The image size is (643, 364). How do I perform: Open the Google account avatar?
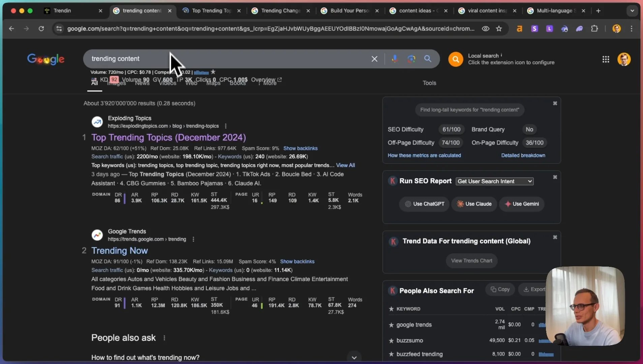pyautogui.click(x=624, y=59)
